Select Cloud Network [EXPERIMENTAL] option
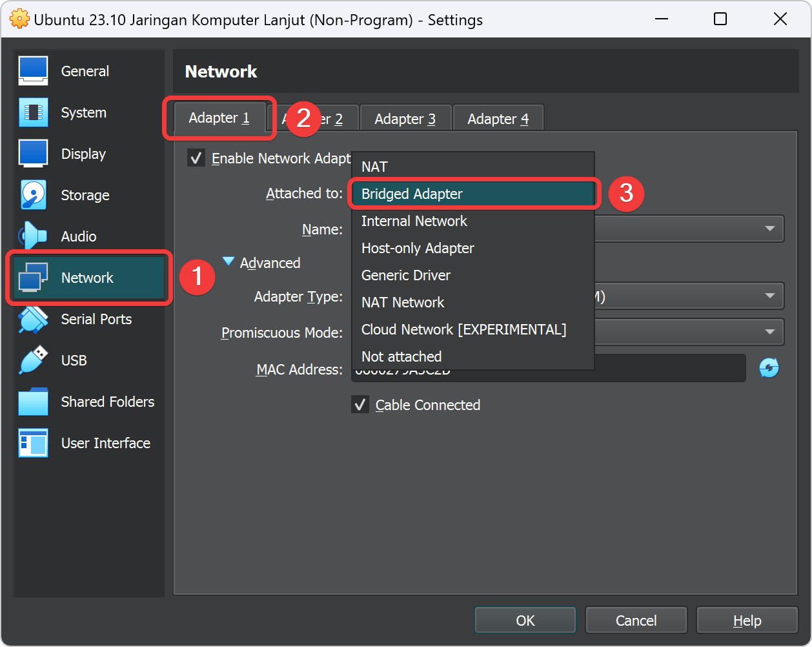 pyautogui.click(x=472, y=329)
